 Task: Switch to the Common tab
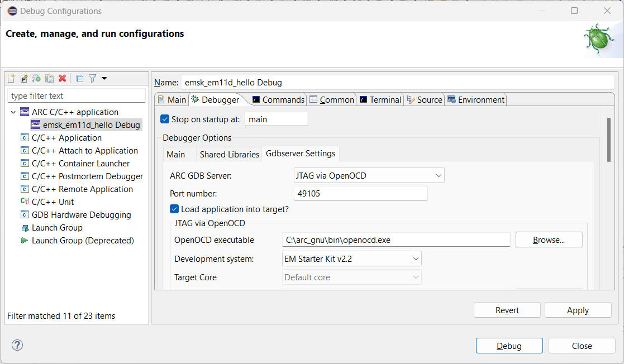[332, 99]
